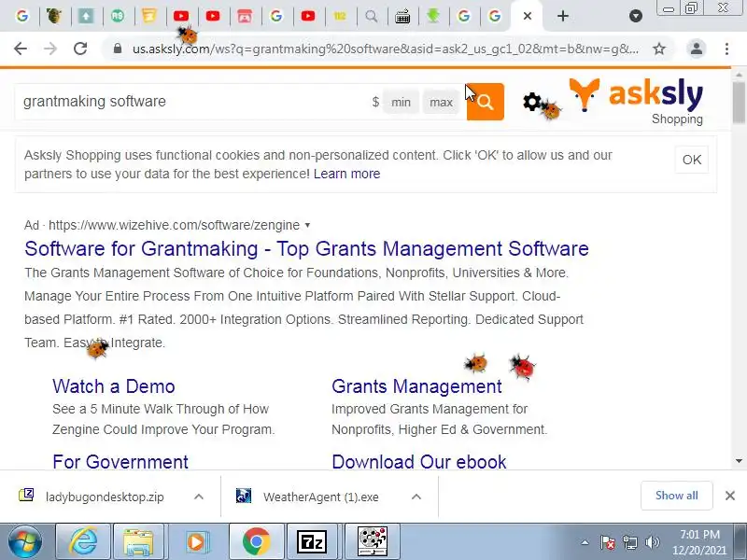Screen dimensions: 747x560
Task: Click the tab search circle arrow
Action: click(x=636, y=16)
